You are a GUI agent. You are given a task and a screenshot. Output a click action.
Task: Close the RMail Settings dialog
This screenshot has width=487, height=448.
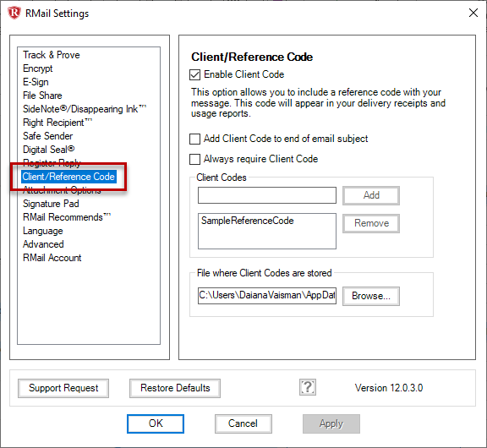point(473,13)
